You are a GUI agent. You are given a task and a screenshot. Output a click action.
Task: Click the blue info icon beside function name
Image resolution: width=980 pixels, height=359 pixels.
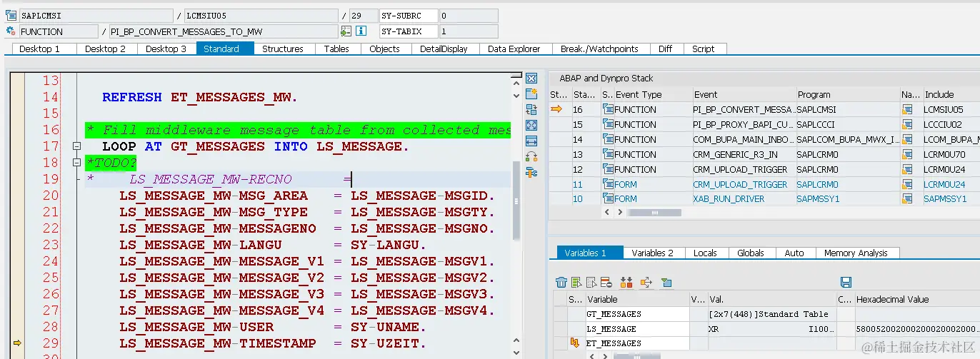(361, 31)
